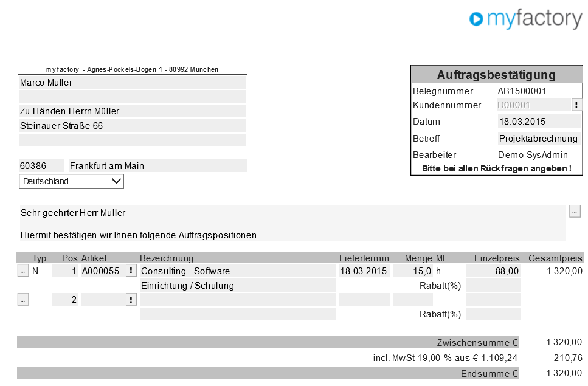Click the empty Liefertermin field of position 2
This screenshot has height=386, width=588.
coord(364,300)
